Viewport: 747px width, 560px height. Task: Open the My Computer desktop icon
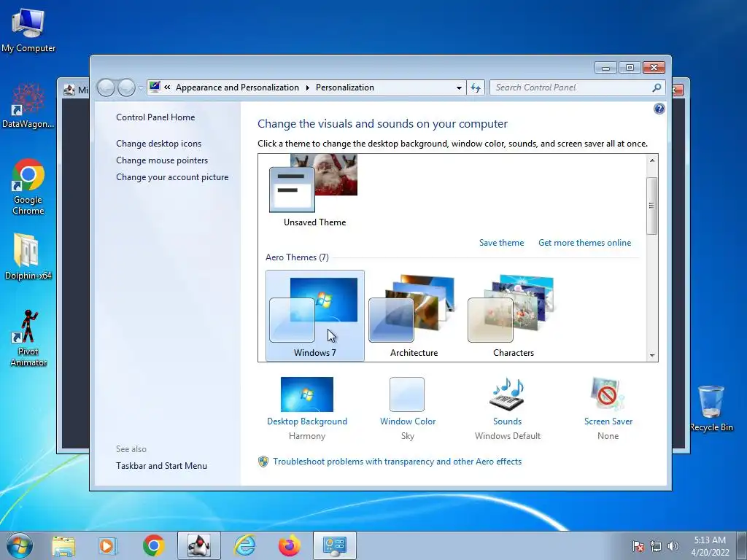pyautogui.click(x=28, y=30)
